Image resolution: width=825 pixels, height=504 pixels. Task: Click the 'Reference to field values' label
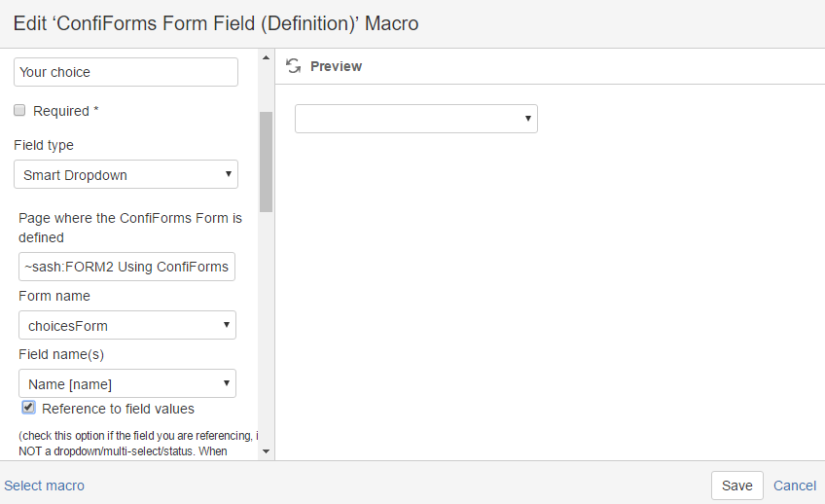click(118, 409)
